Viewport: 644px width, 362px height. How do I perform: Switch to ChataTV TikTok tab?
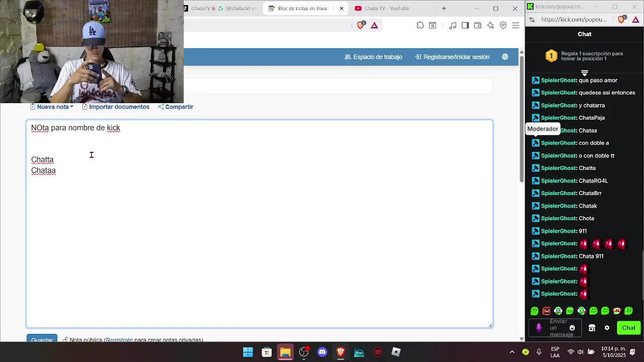(x=221, y=8)
